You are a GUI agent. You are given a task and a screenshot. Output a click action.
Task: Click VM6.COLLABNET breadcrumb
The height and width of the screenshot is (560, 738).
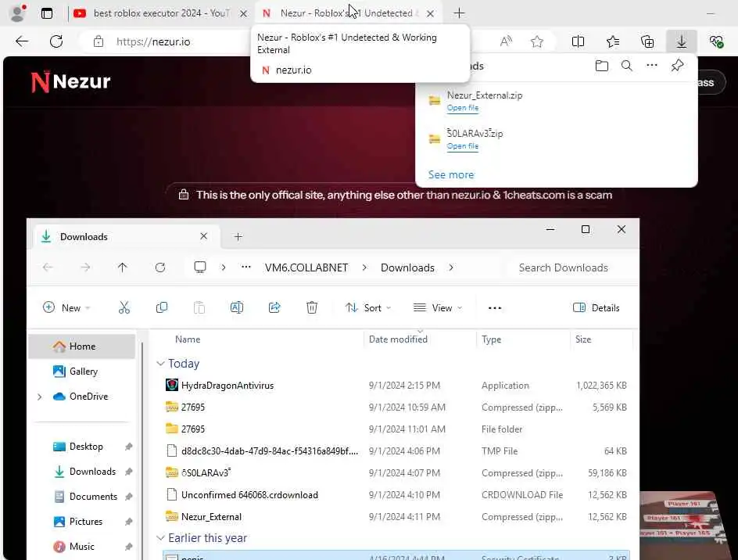point(306,267)
